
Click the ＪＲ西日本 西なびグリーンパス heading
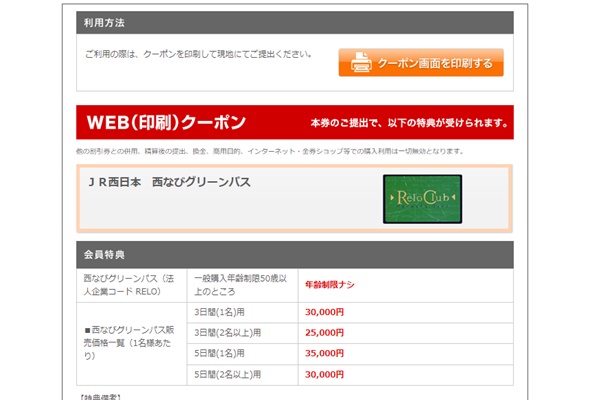point(170,182)
